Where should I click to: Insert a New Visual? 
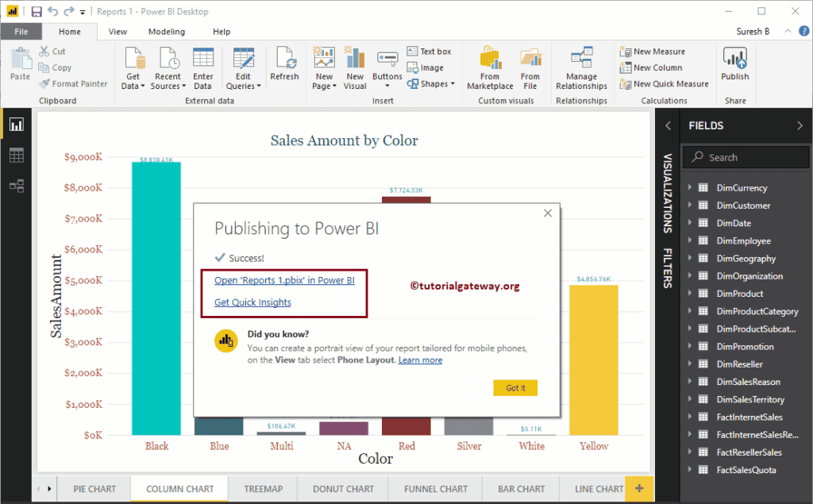(354, 67)
